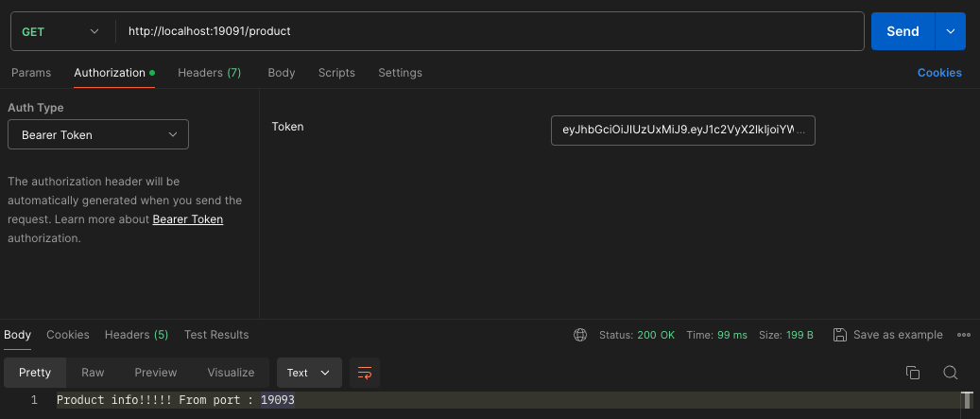Click line number 1 in response
980x419 pixels.
34,400
